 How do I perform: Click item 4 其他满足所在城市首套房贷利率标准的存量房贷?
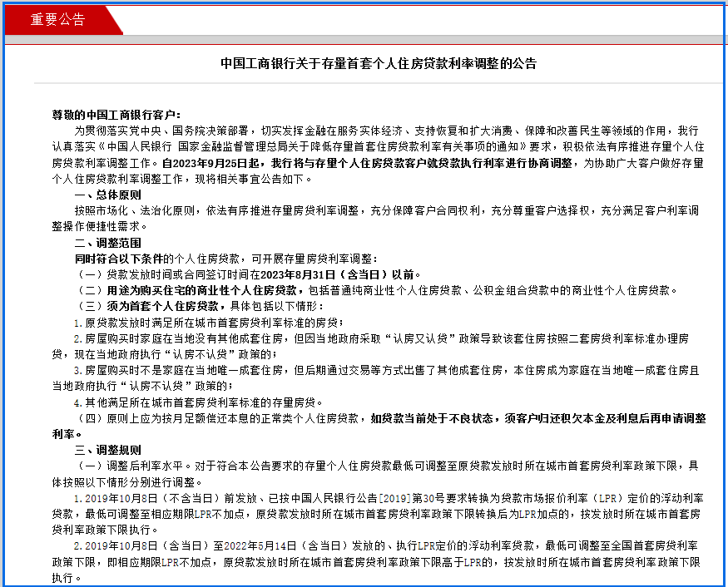point(198,402)
